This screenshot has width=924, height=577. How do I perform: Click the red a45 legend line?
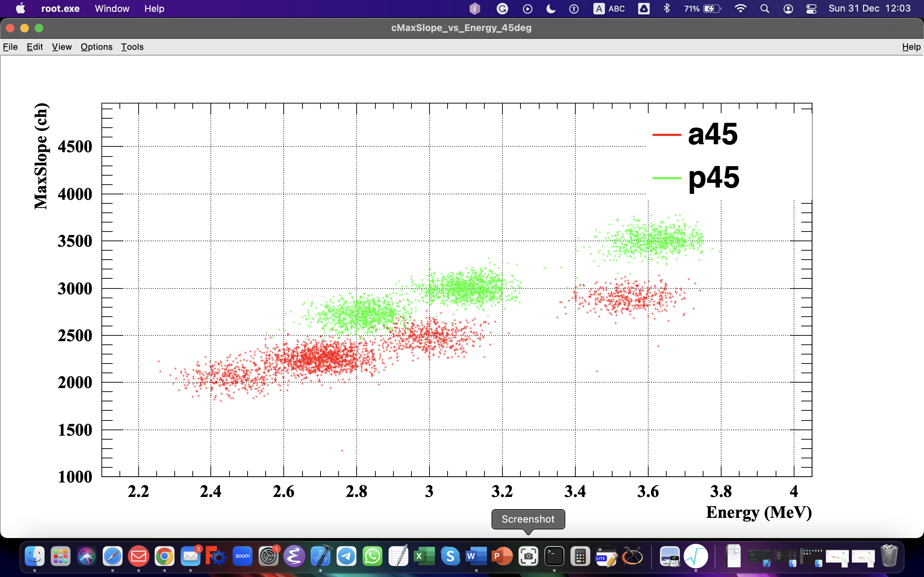(667, 135)
